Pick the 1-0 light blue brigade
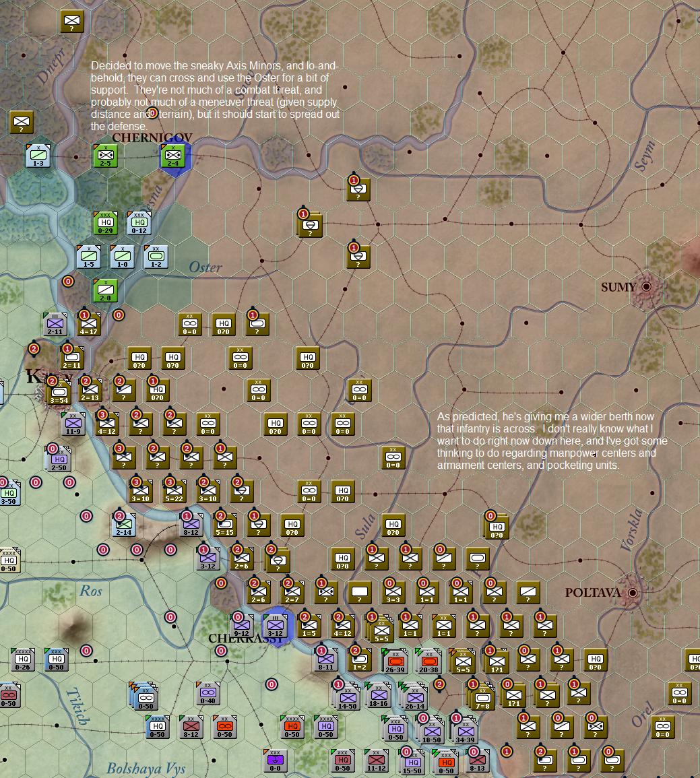700x778 pixels. (x=123, y=257)
